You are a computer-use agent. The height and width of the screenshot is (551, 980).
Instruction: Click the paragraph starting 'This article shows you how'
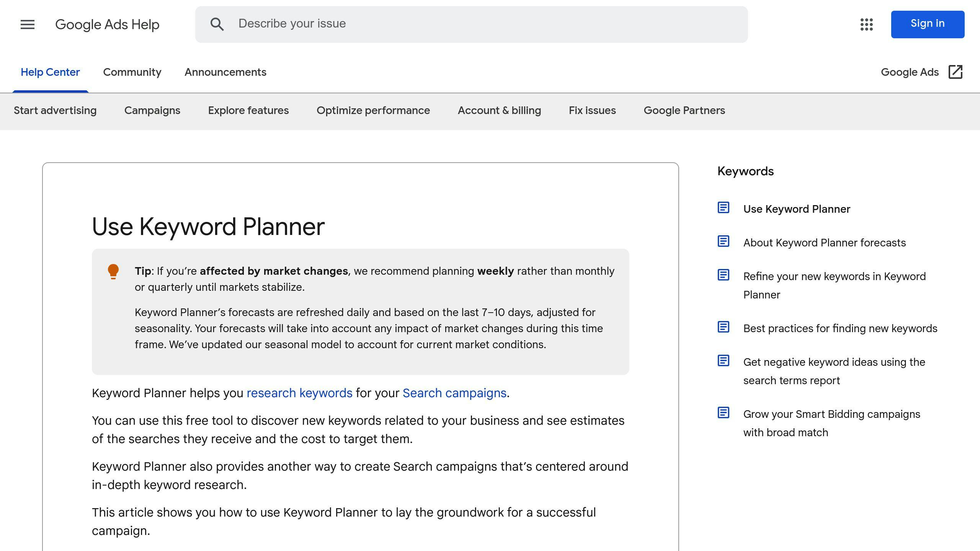(x=344, y=522)
